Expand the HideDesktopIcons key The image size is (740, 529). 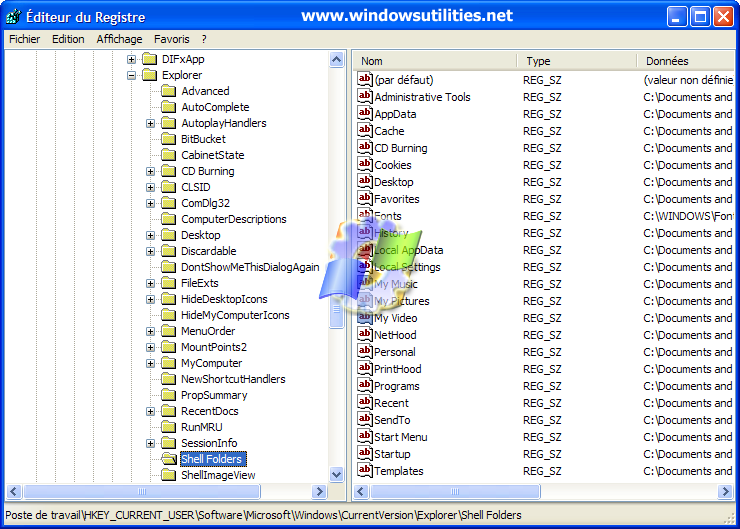[x=151, y=299]
